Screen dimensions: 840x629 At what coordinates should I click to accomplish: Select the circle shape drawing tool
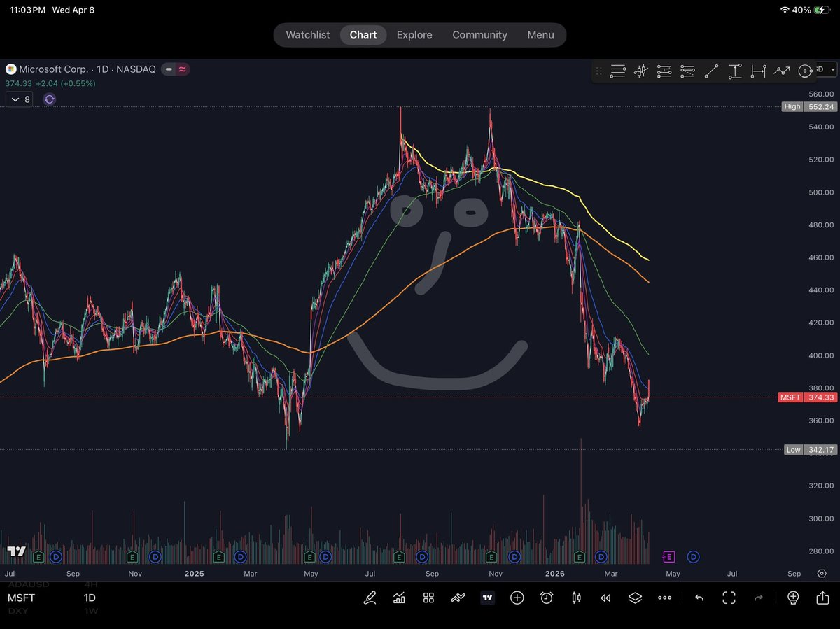tap(805, 71)
